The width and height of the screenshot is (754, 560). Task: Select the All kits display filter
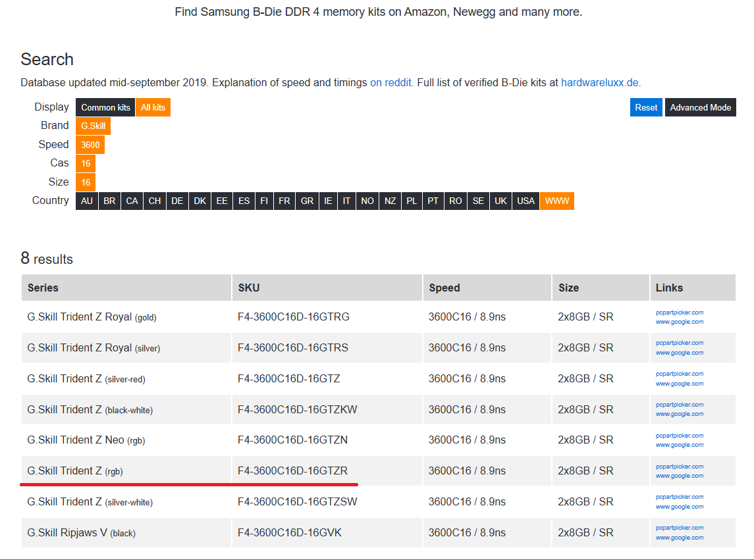(x=153, y=107)
